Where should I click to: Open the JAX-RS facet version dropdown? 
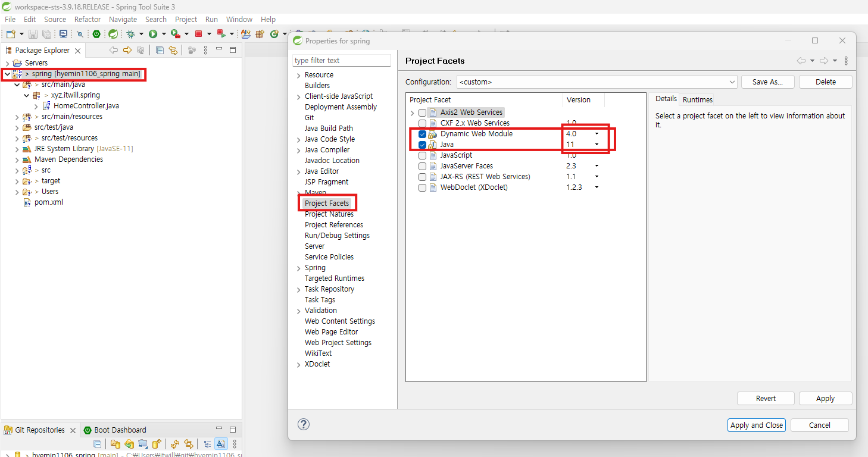(597, 177)
